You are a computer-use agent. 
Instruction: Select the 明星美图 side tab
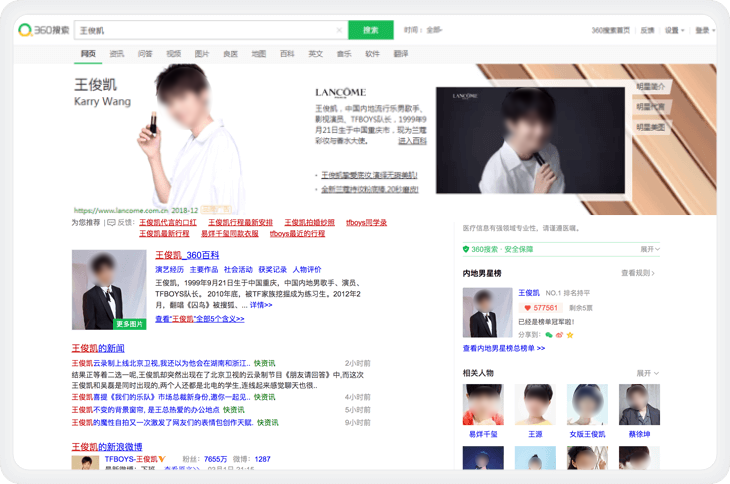(651, 127)
